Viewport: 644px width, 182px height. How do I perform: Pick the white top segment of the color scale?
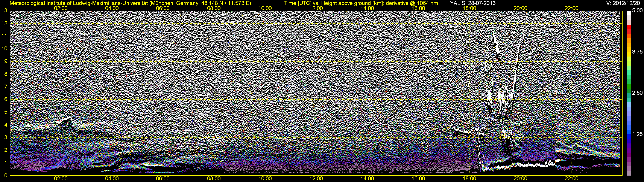click(629, 13)
